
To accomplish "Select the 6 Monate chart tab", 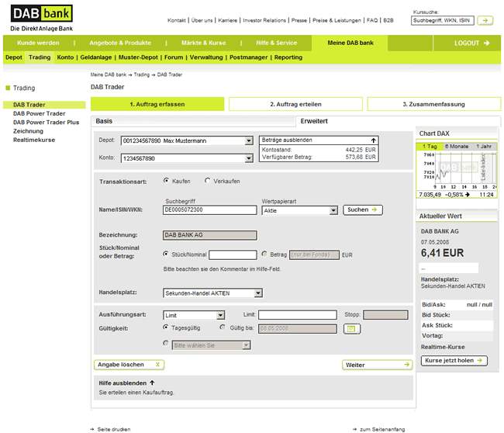I will pyautogui.click(x=457, y=147).
